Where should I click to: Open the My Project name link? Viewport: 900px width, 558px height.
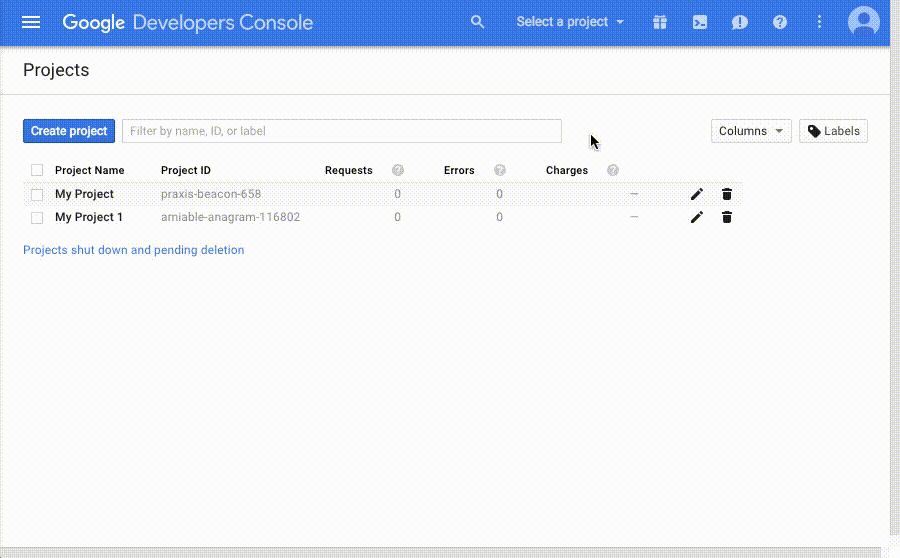(84, 194)
